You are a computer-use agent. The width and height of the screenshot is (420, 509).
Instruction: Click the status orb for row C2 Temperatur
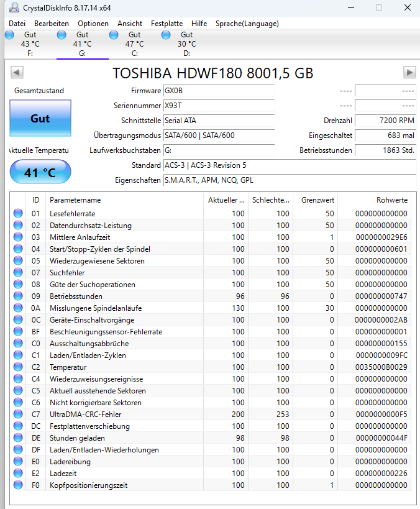18,367
